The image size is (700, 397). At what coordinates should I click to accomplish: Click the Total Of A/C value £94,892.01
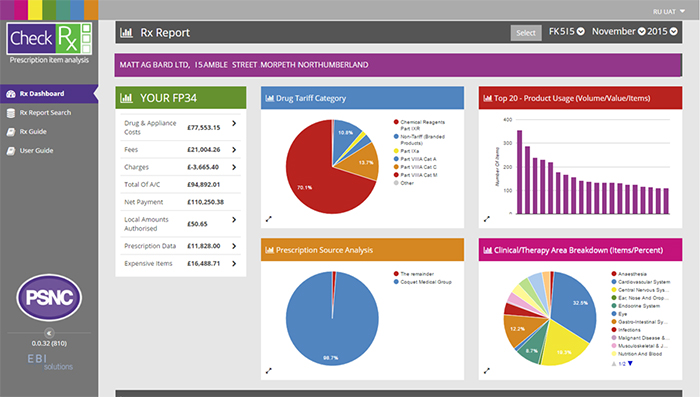tap(204, 184)
